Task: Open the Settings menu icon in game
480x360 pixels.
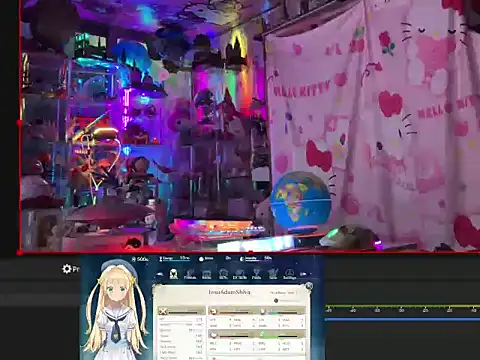Action: 289,274
